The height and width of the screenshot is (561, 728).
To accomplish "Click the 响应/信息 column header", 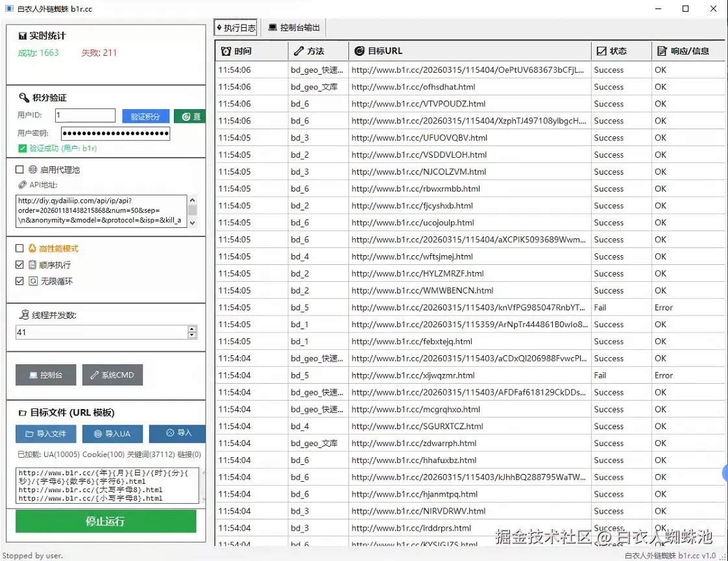I will click(689, 51).
